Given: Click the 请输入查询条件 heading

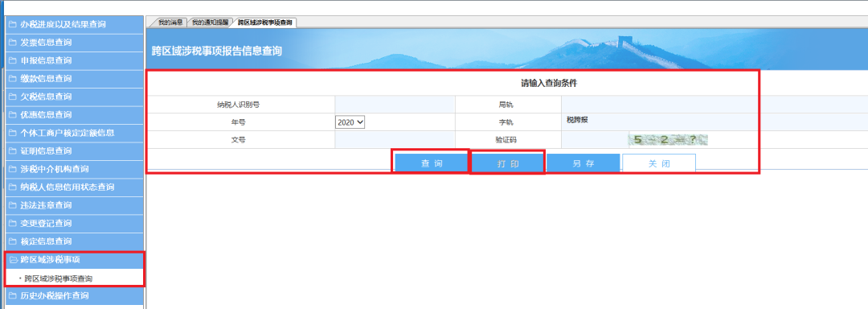Looking at the screenshot, I should click(549, 84).
